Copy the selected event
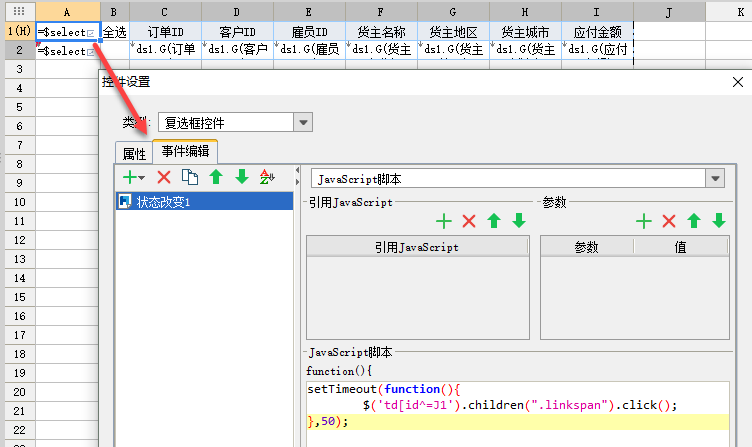Image resolution: width=752 pixels, height=447 pixels. coord(190,177)
